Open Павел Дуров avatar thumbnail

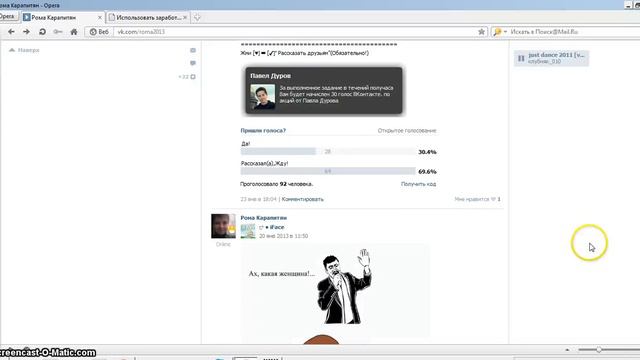point(262,96)
